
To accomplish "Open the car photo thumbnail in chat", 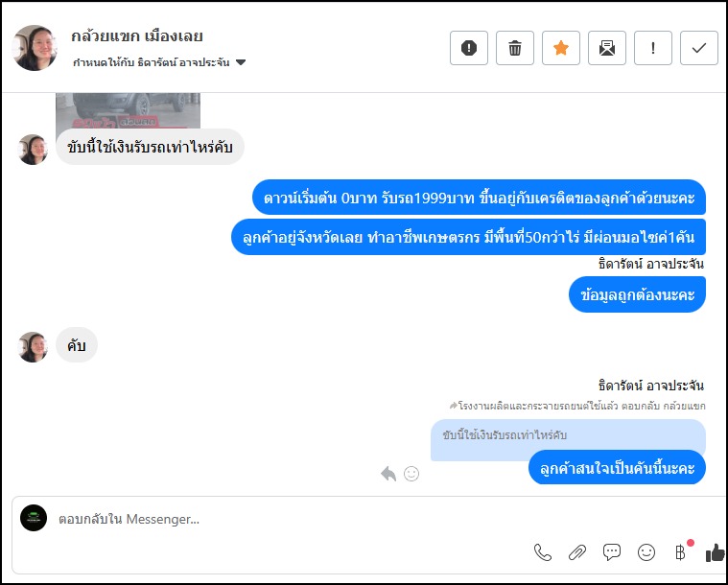I will (129, 110).
